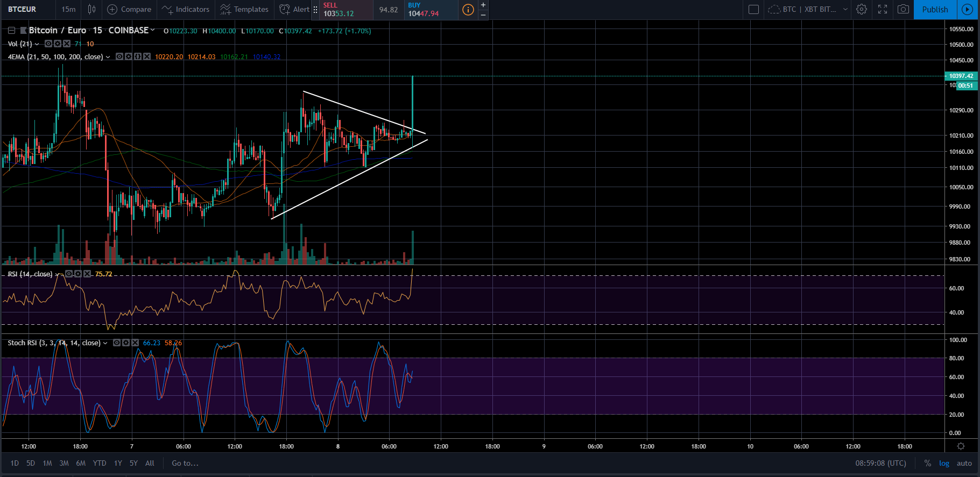Open the 15m timeframe interval dropdown
Viewport: 980px width, 477px height.
point(68,9)
